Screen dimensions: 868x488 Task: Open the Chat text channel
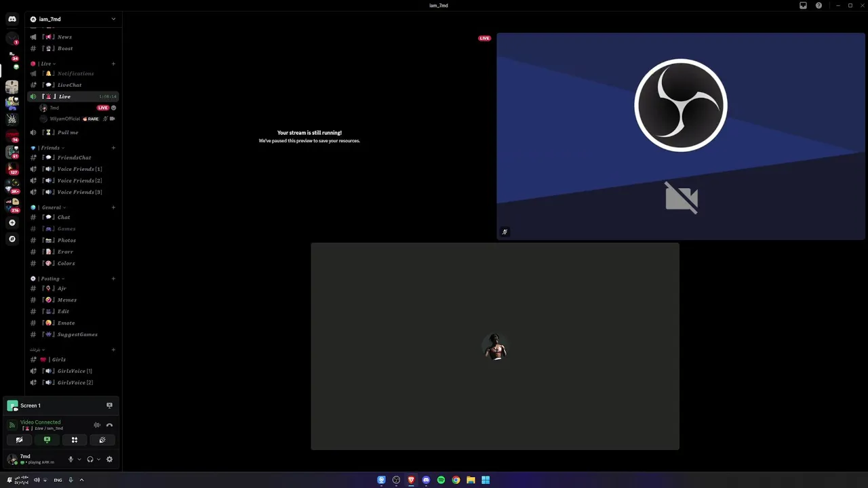[x=73, y=218]
